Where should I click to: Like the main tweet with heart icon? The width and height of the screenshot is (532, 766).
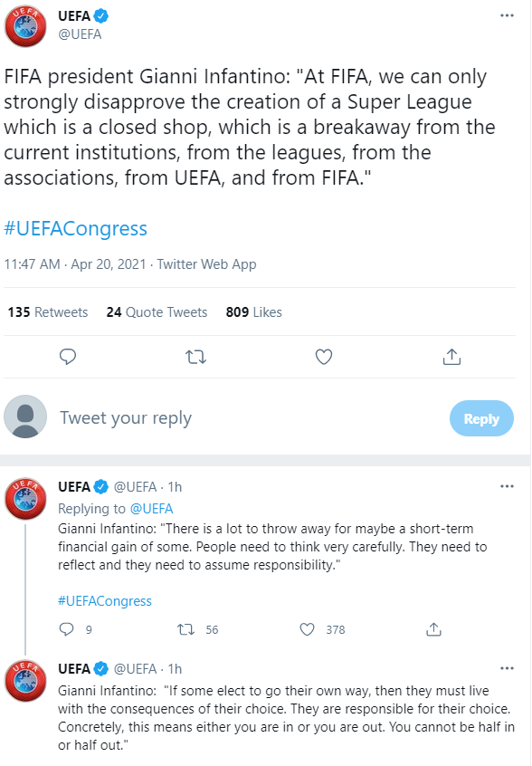point(324,357)
